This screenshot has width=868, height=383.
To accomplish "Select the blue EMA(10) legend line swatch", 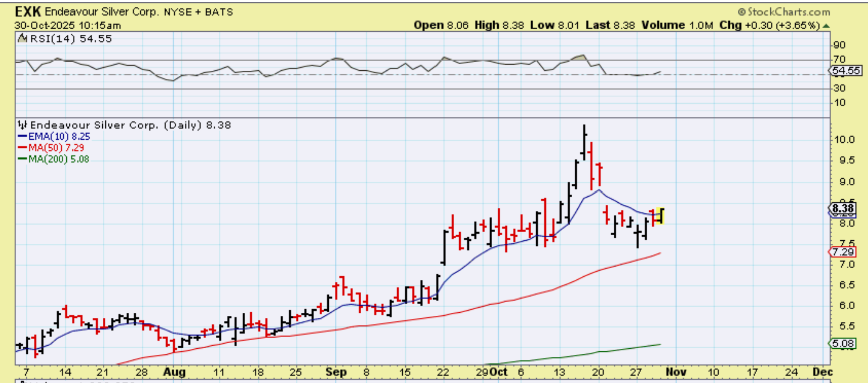I will 23,136.
